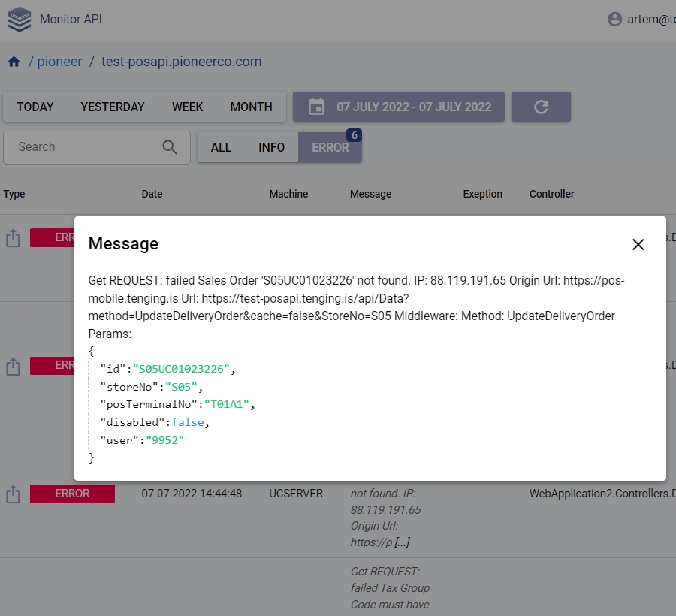This screenshot has width=676, height=616.
Task: Select the INFO log filter
Action: pyautogui.click(x=271, y=147)
